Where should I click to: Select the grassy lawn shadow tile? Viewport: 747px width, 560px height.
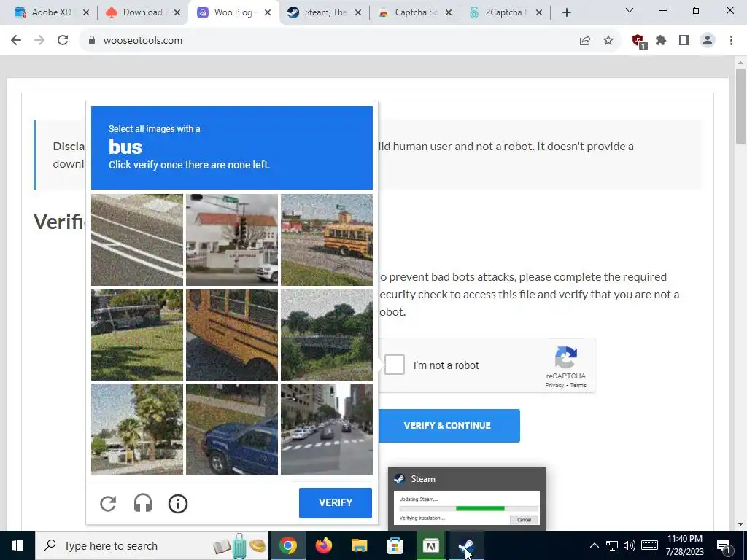point(137,335)
